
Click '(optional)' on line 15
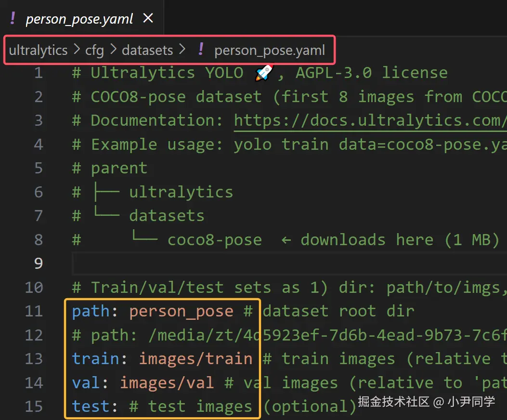pyautogui.click(x=310, y=407)
